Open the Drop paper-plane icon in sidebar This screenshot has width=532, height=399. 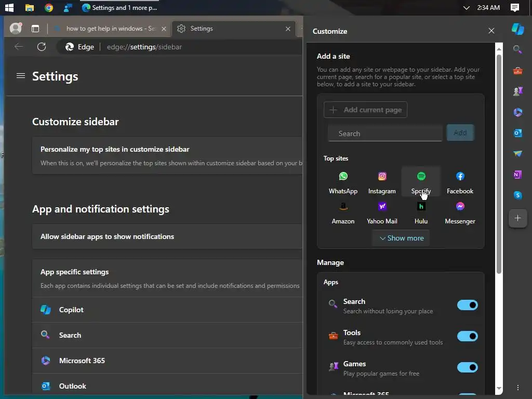pos(517,154)
